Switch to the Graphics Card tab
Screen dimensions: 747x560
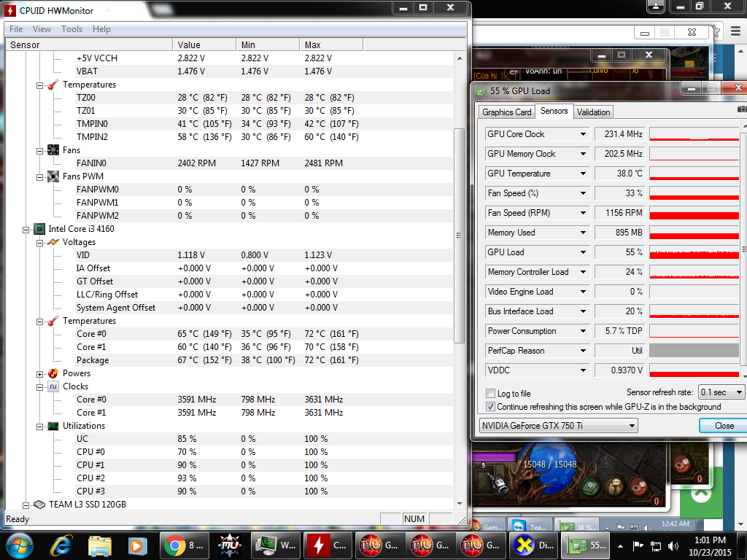click(x=507, y=112)
